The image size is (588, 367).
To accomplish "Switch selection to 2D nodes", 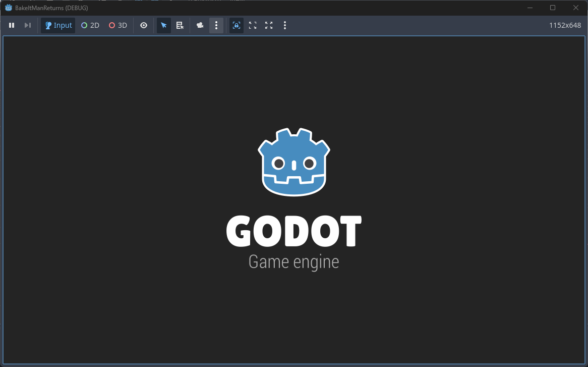I will [x=90, y=25].
